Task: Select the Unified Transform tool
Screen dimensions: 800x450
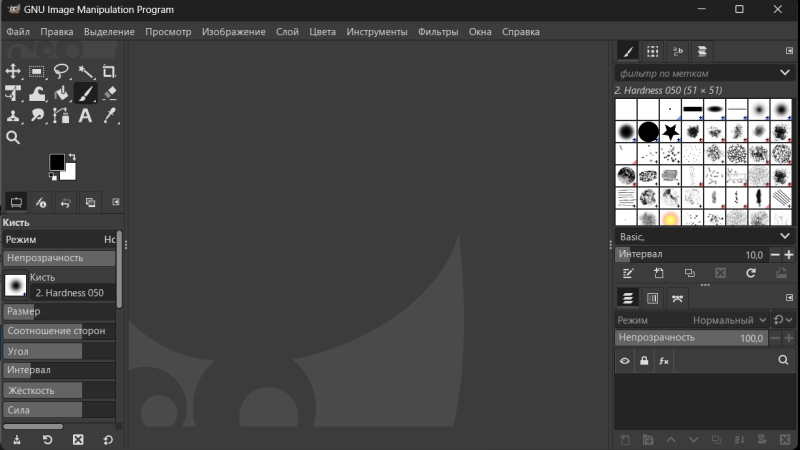Action: [x=13, y=94]
